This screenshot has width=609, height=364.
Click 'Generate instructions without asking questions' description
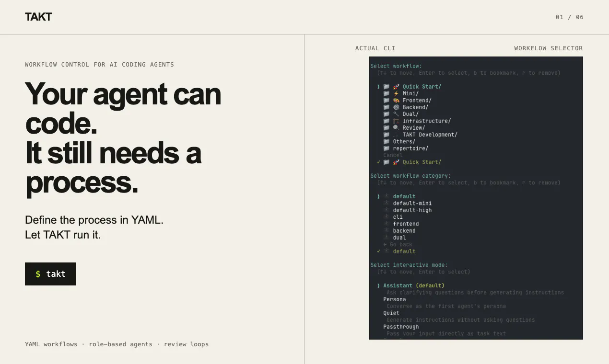[461, 319]
